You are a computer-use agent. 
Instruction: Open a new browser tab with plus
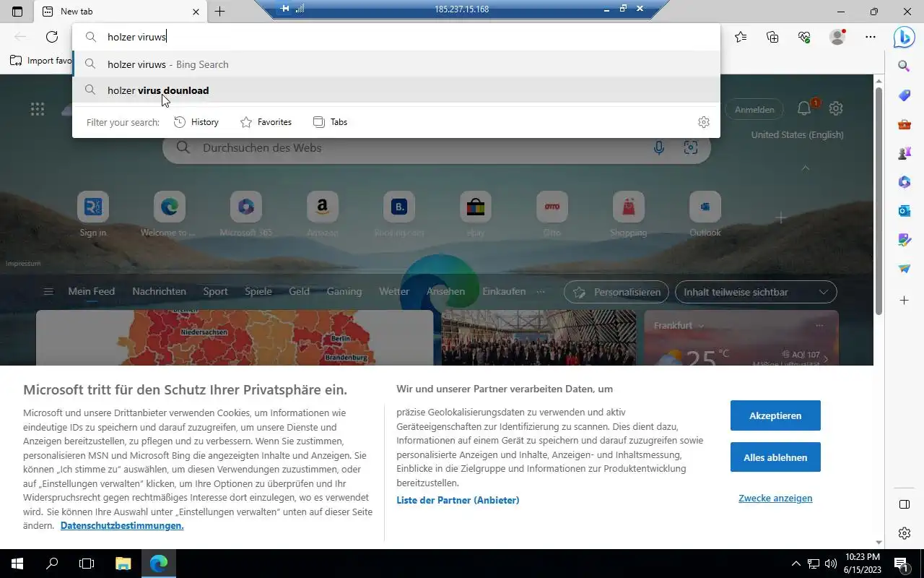click(x=220, y=12)
